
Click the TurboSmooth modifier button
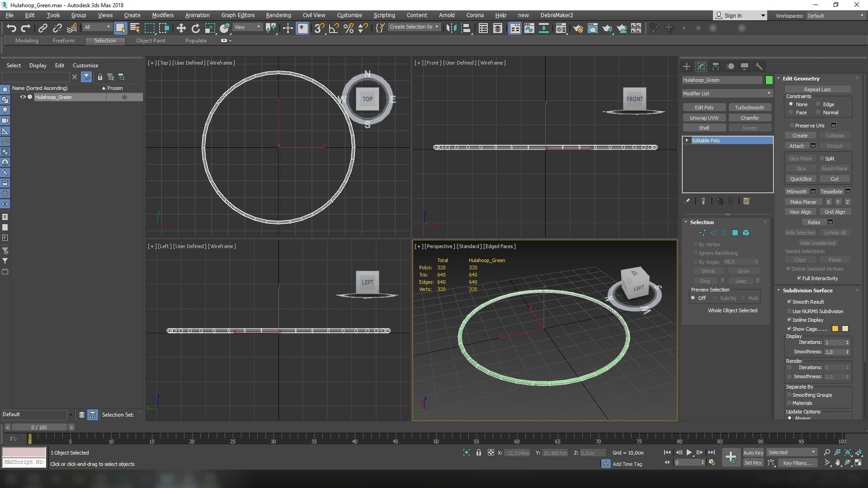coord(749,108)
